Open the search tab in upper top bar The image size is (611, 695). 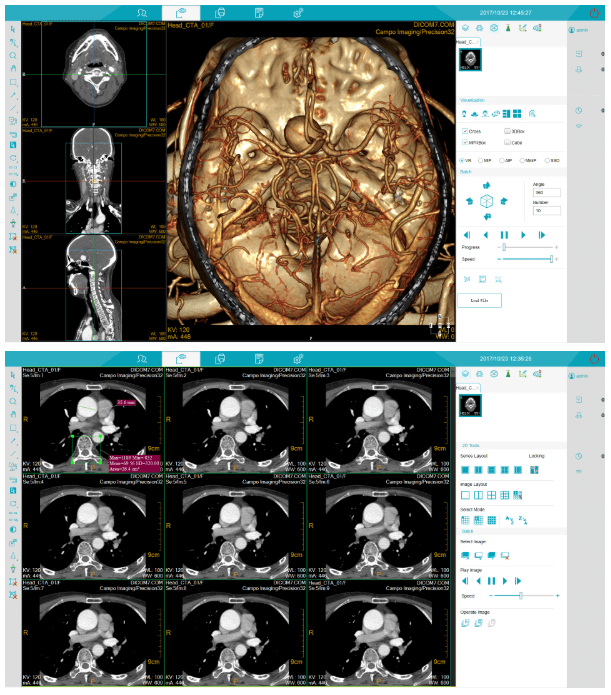(141, 12)
